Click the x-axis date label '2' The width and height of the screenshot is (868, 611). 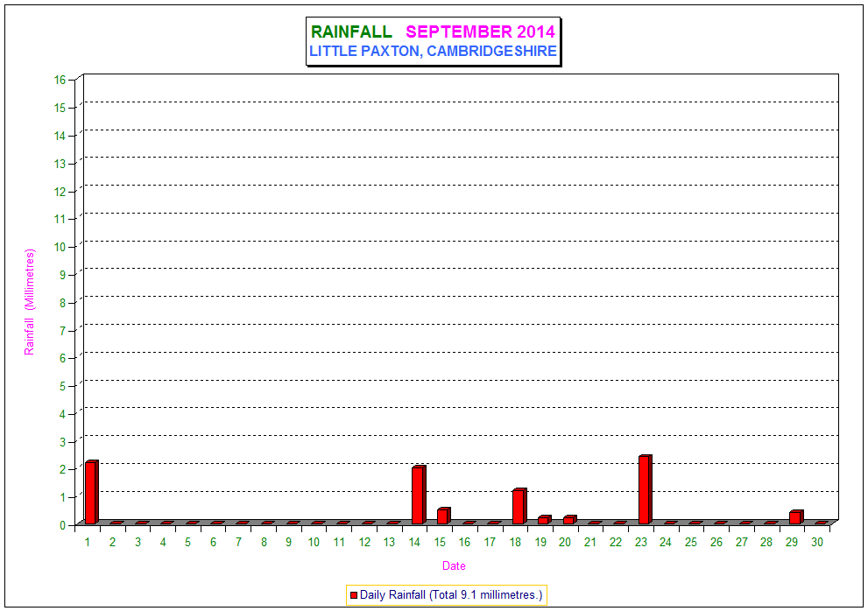click(112, 543)
